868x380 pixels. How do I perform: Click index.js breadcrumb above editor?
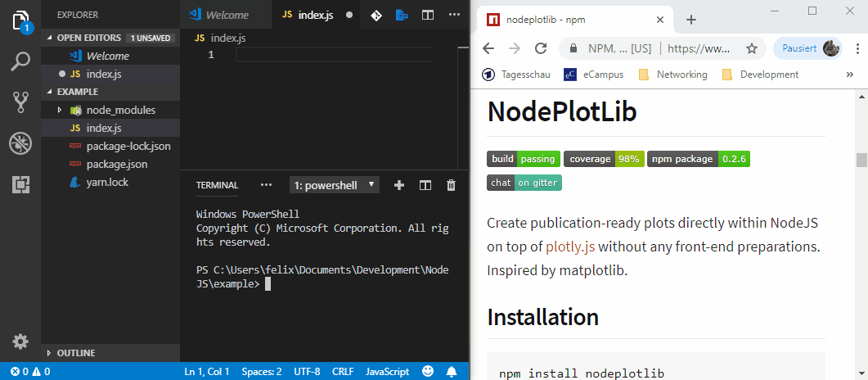(x=221, y=38)
